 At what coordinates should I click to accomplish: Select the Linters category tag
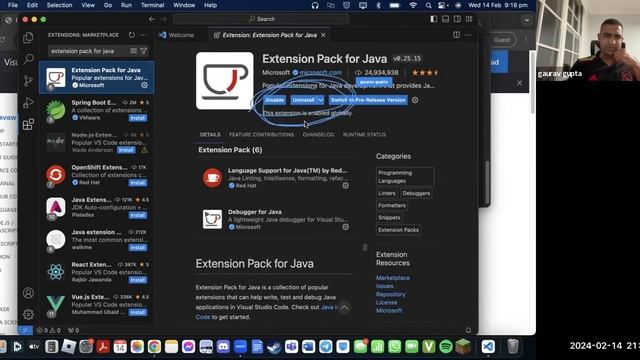[x=387, y=193]
